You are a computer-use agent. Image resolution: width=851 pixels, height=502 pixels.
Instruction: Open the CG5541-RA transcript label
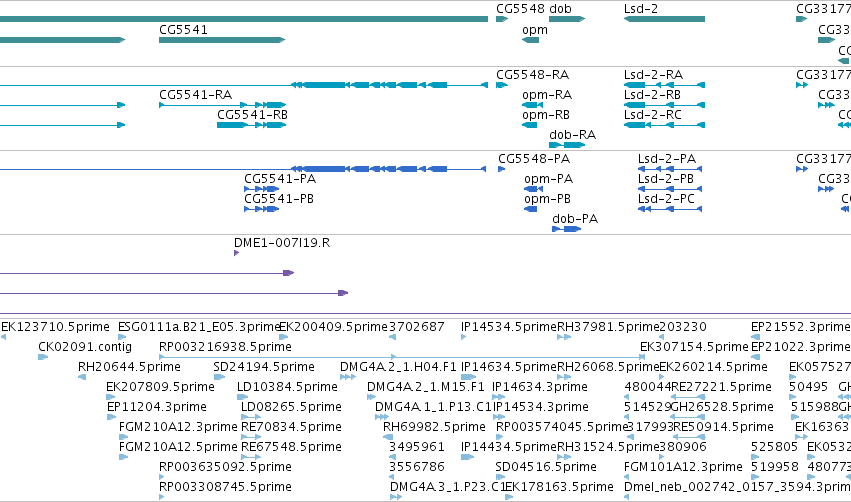(x=195, y=94)
